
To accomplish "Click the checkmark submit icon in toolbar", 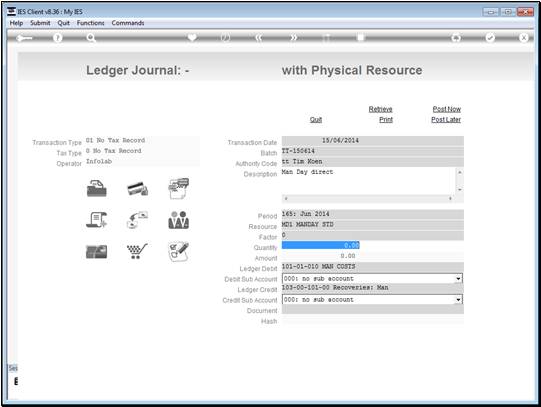I will [x=490, y=38].
